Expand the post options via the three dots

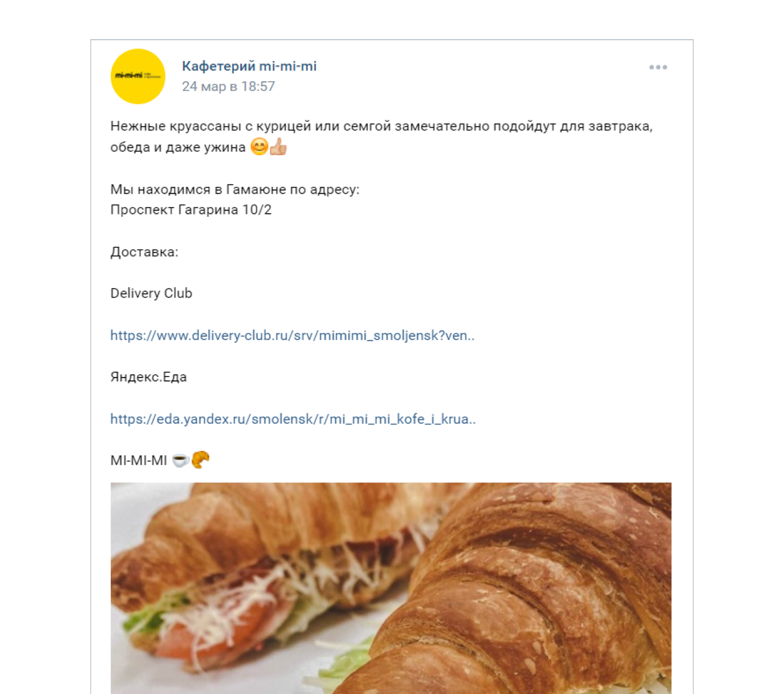(658, 67)
